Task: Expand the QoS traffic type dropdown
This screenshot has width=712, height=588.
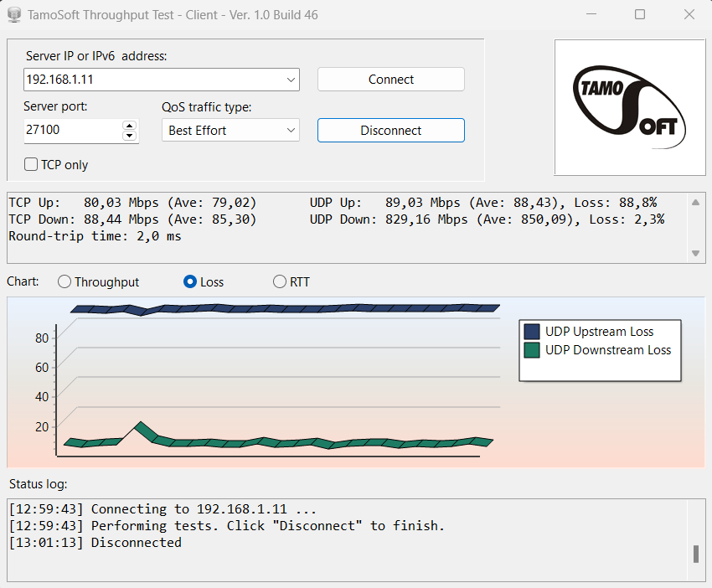Action: 291,131
